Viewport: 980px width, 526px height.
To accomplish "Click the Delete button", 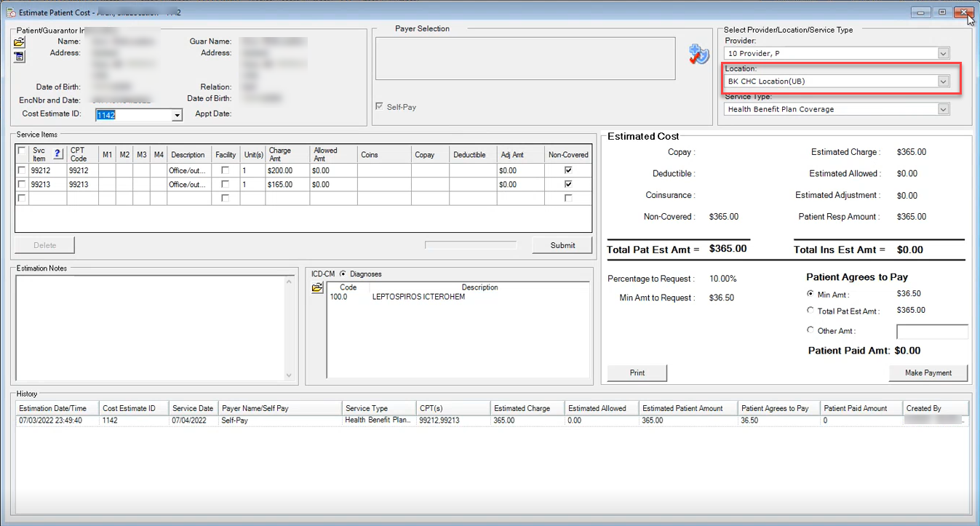I will tap(45, 245).
